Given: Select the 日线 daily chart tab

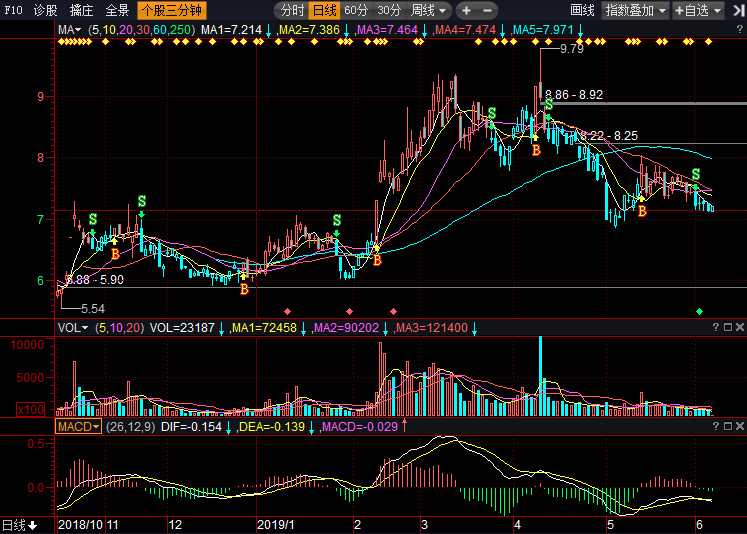Looking at the screenshot, I should pyautogui.click(x=325, y=10).
